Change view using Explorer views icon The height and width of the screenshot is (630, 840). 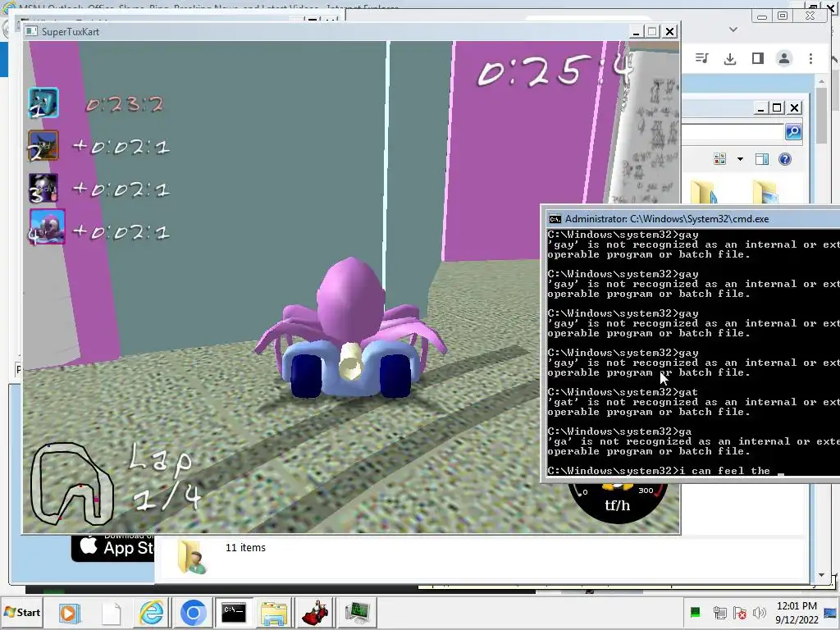click(720, 158)
